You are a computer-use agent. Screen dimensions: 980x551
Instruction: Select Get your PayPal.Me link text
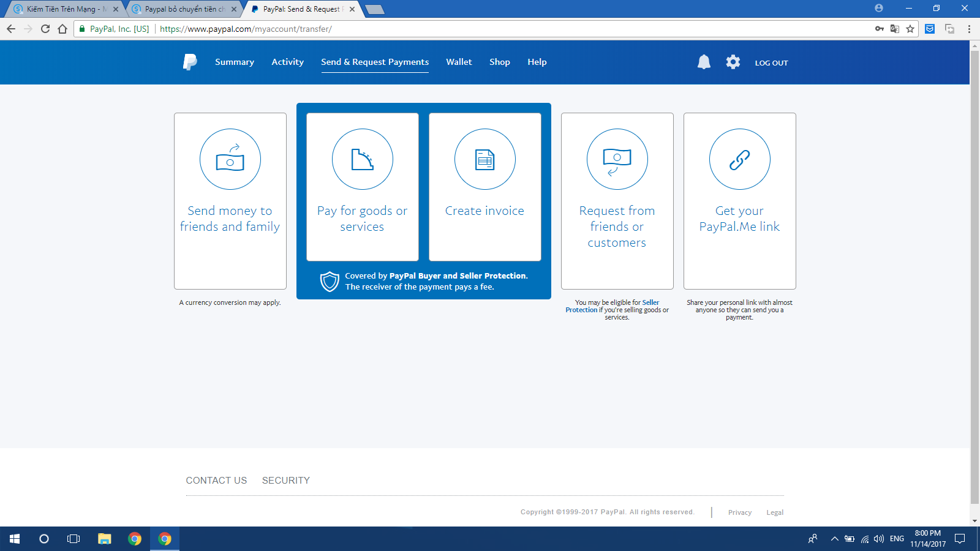coord(740,219)
